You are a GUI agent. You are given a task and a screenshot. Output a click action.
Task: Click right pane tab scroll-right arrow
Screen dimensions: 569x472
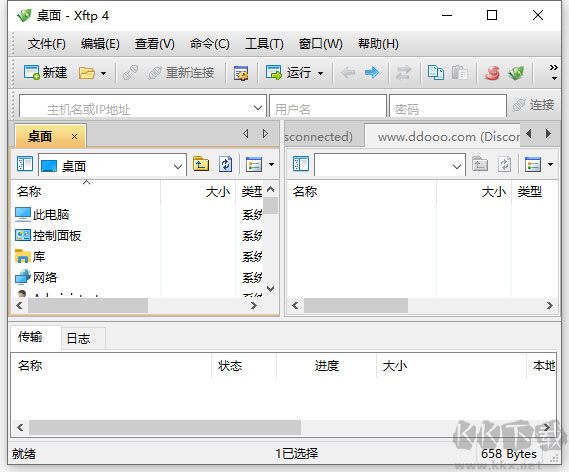pos(548,134)
